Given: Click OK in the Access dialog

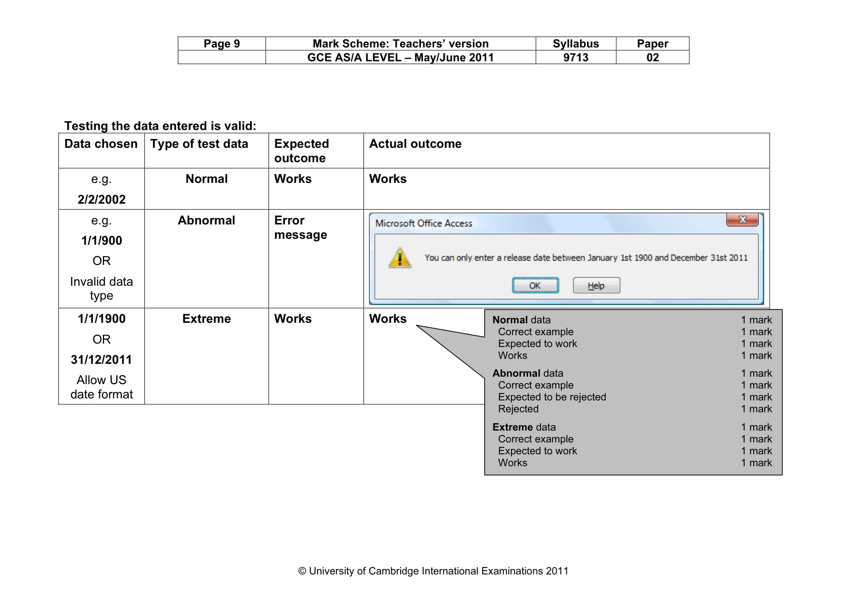Looking at the screenshot, I should pyautogui.click(x=535, y=285).
